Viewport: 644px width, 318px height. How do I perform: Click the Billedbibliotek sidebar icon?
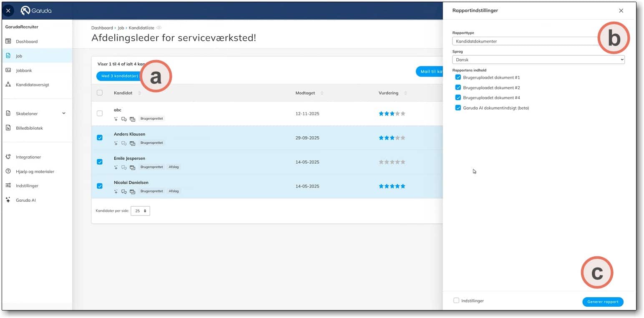8,128
